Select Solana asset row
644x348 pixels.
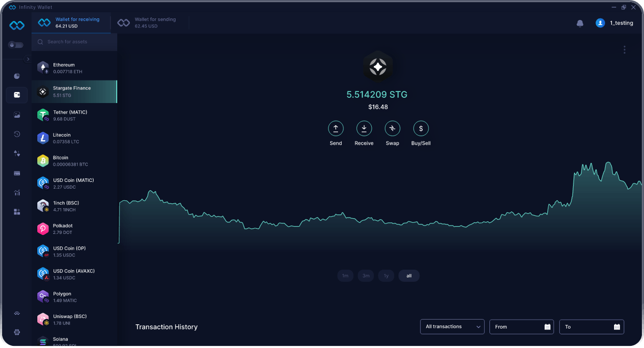tap(75, 340)
